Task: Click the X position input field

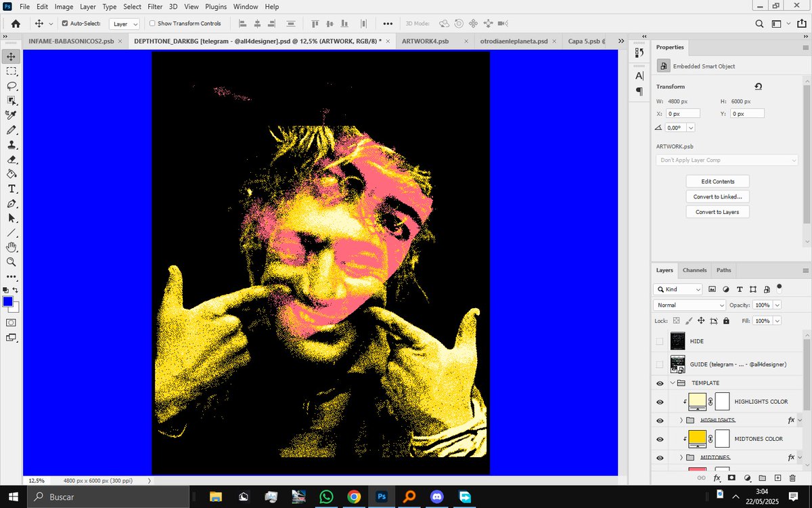Action: click(684, 114)
